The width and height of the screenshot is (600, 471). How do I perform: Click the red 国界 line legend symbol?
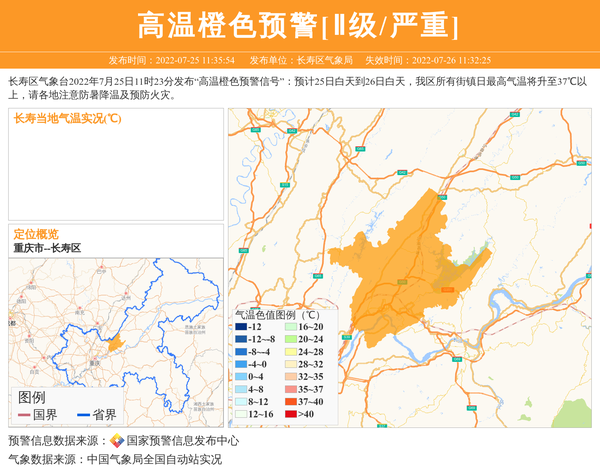coord(24,415)
